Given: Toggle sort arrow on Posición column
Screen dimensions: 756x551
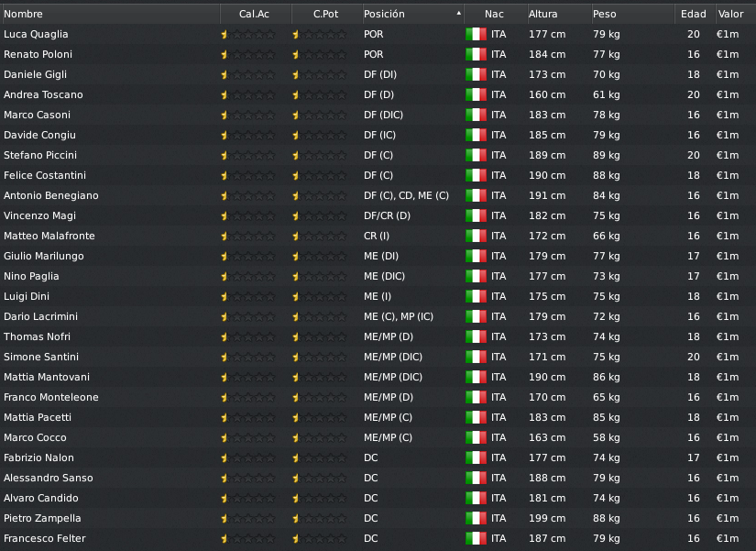Looking at the screenshot, I should [x=458, y=14].
